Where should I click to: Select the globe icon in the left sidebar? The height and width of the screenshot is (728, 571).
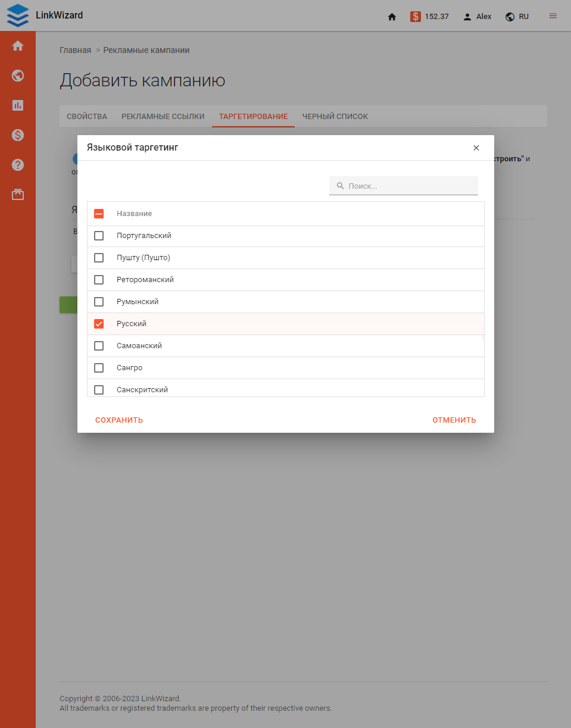point(18,76)
